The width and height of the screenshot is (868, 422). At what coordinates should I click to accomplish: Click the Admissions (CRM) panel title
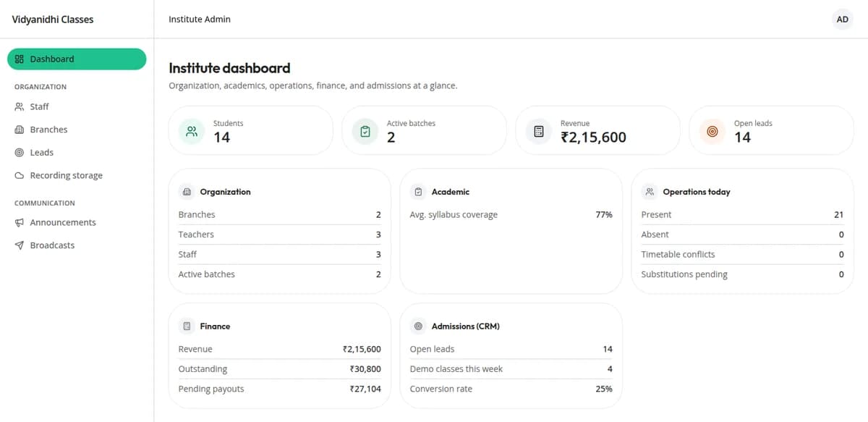(x=466, y=326)
